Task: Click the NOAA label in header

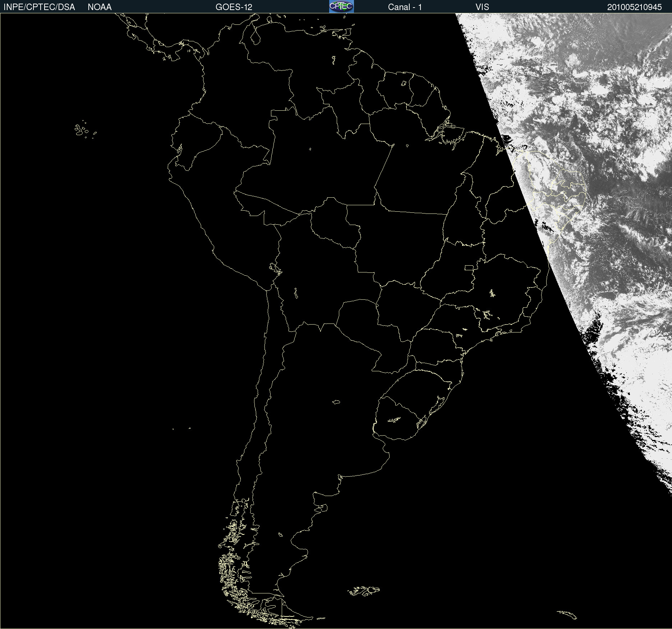Action: [x=100, y=7]
